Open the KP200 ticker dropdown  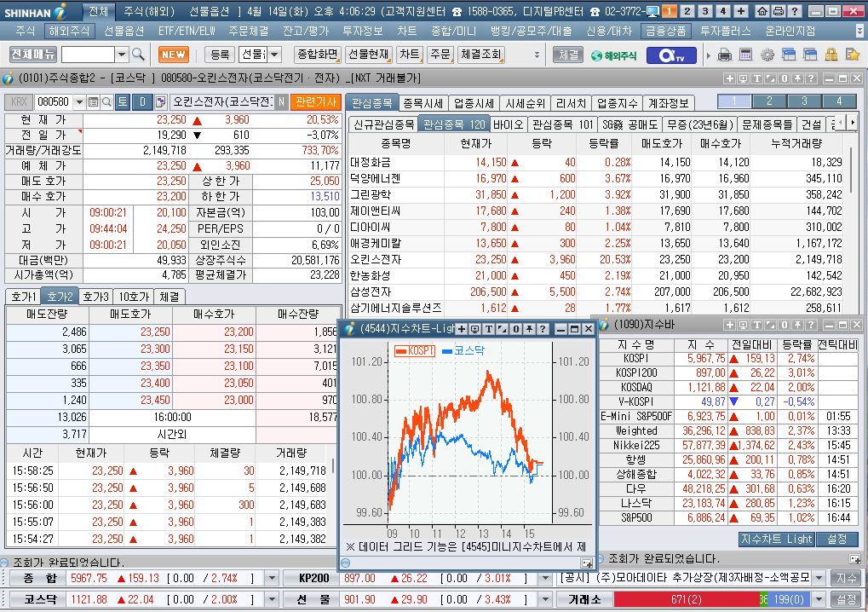545,578
